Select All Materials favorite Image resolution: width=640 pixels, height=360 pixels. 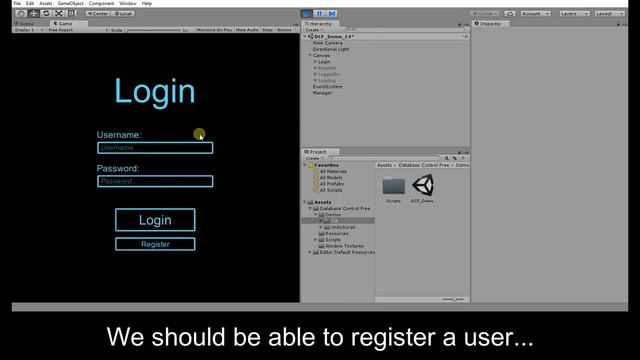coord(333,171)
